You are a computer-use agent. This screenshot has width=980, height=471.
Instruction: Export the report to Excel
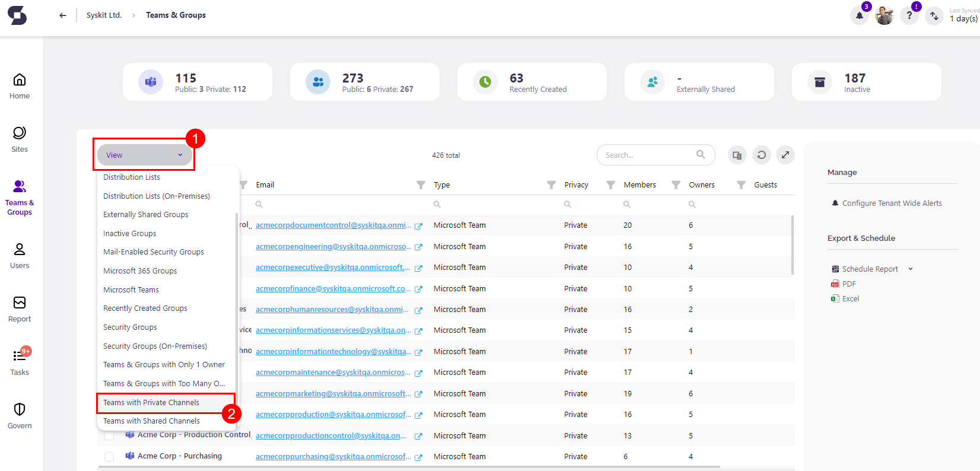coord(845,298)
